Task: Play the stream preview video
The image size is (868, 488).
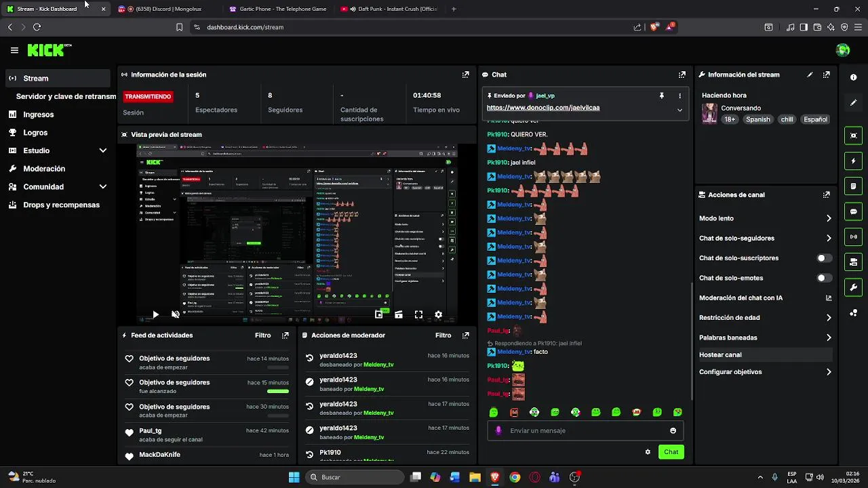Action: [x=155, y=314]
